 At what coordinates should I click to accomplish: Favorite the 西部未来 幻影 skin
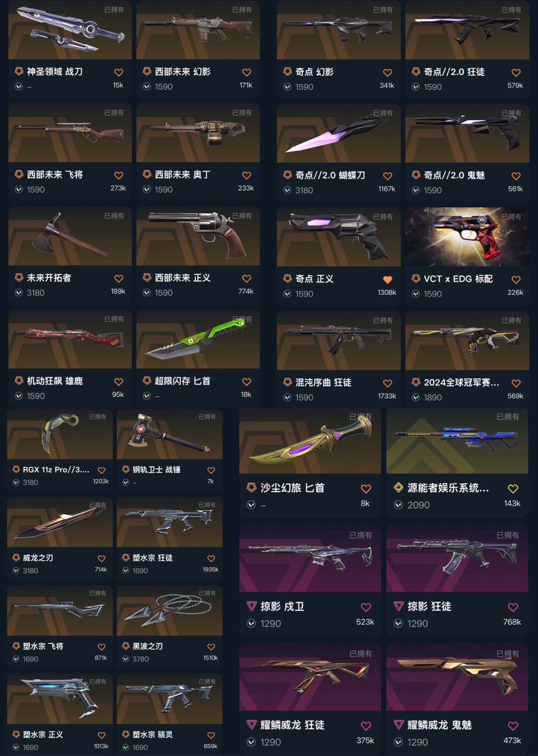coord(247,72)
